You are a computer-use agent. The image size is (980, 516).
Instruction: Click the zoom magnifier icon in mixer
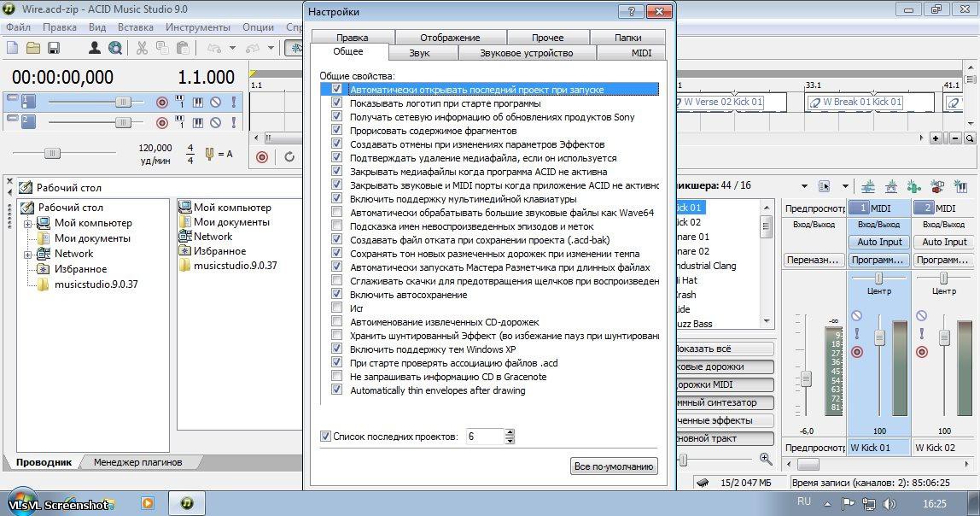point(766,459)
